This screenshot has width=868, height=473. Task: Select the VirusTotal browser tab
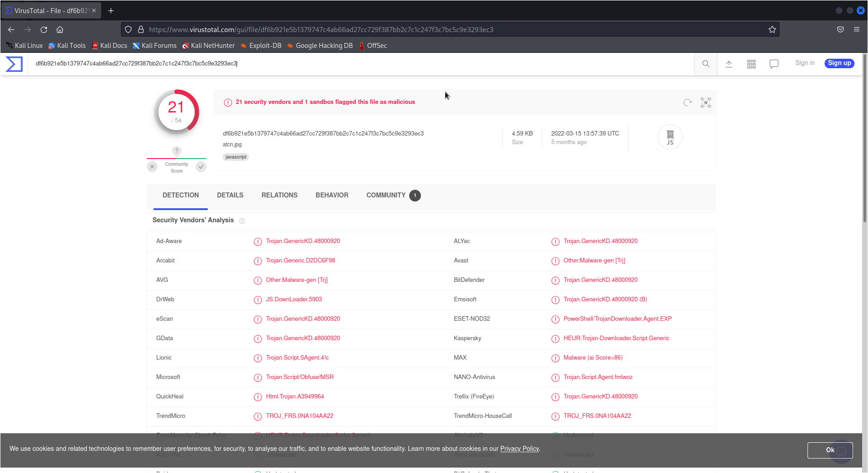(x=51, y=10)
